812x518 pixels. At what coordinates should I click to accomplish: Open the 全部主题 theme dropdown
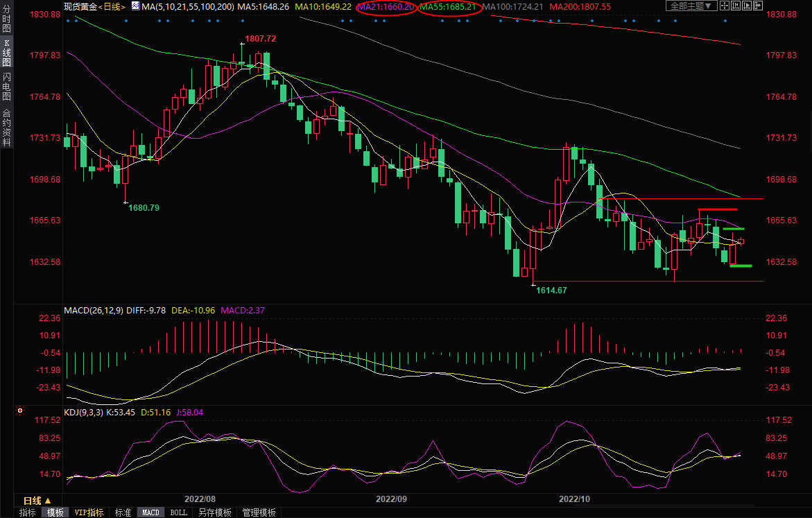pyautogui.click(x=689, y=6)
